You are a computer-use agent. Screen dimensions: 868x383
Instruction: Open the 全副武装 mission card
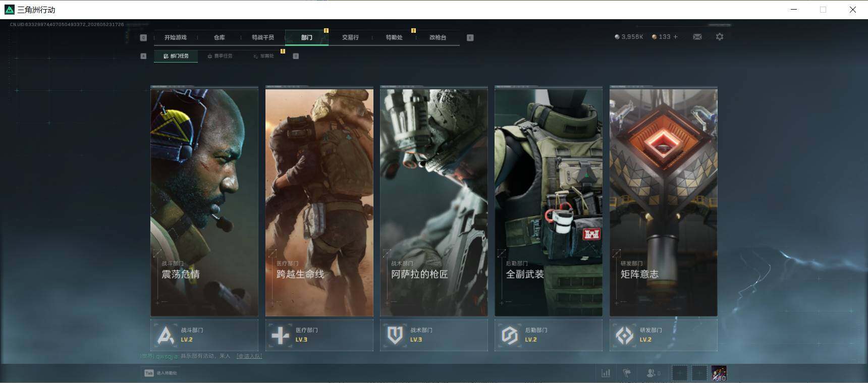coord(549,202)
